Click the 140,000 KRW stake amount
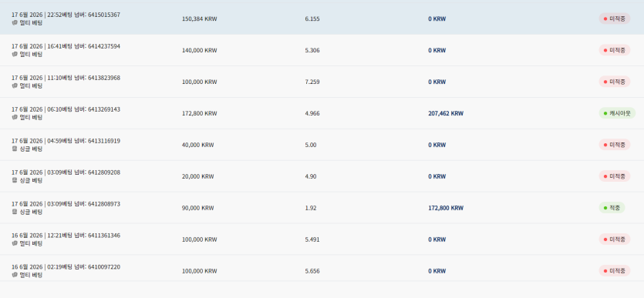Image resolution: width=644 pixels, height=298 pixels. pos(199,50)
